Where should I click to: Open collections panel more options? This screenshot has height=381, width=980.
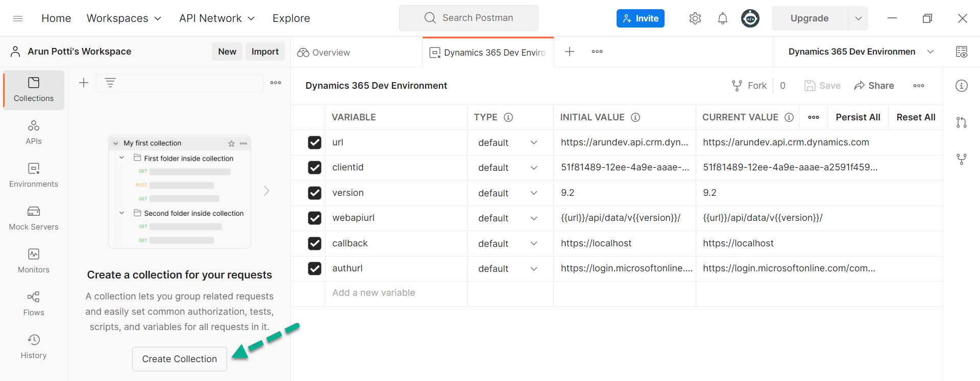coord(276,83)
